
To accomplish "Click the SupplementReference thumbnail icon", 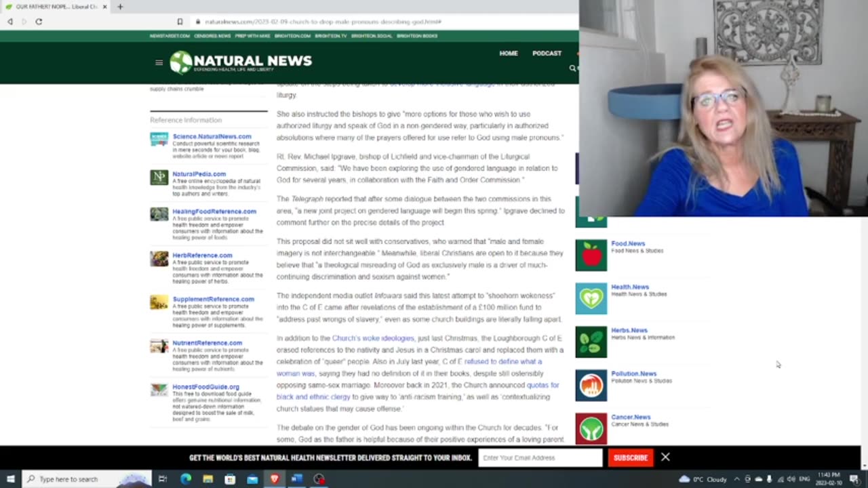I will pos(159,302).
